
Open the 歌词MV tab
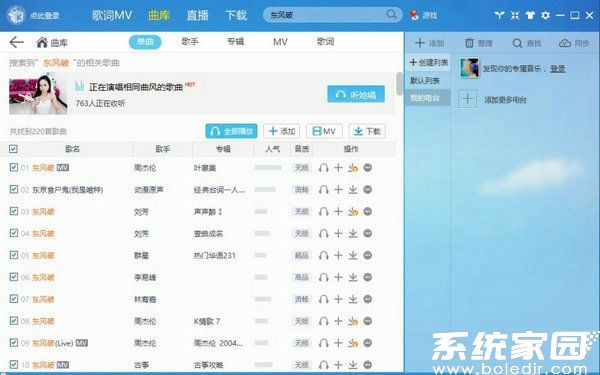[112, 15]
